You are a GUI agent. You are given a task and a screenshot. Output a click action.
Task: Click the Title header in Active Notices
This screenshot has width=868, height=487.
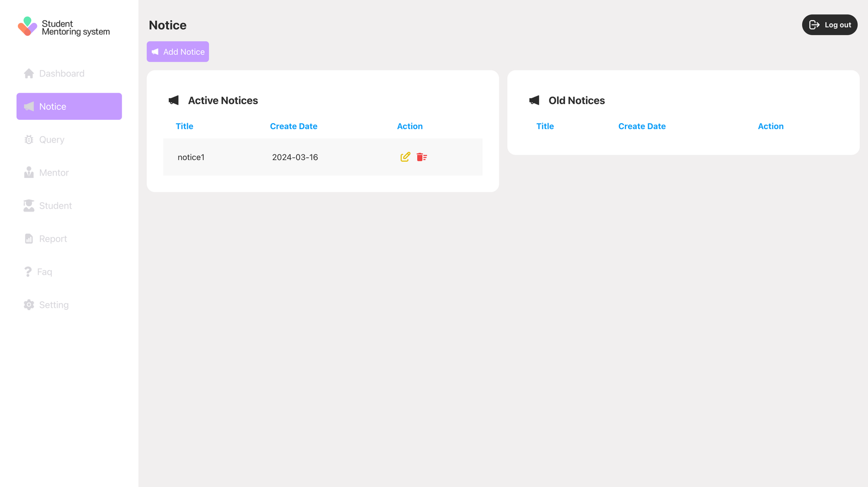184,126
